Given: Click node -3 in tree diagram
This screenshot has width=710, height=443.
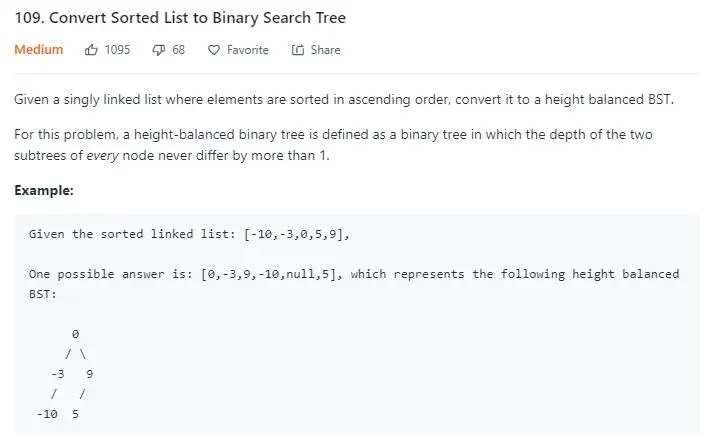Looking at the screenshot, I should point(58,374).
